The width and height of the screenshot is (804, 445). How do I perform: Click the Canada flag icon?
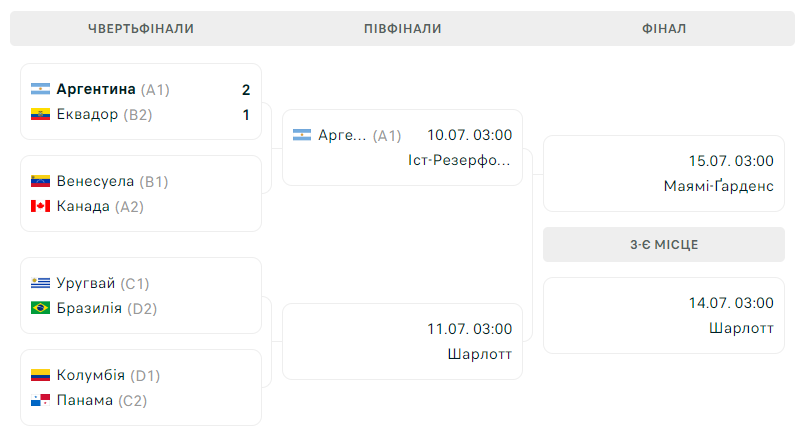point(41,206)
